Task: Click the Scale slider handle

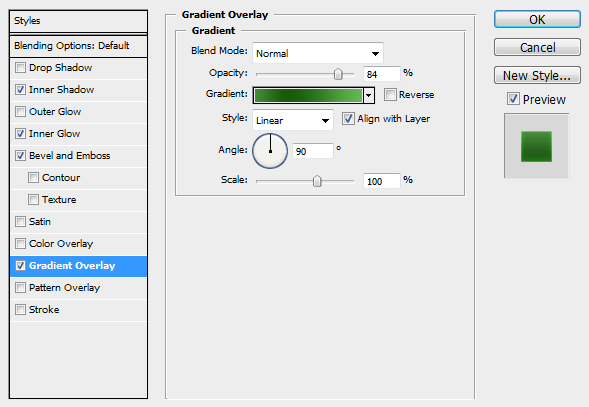Action: pos(317,181)
